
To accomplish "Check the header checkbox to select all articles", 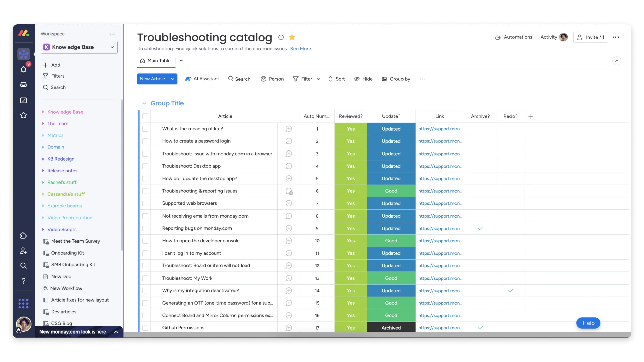I will 145,116.
